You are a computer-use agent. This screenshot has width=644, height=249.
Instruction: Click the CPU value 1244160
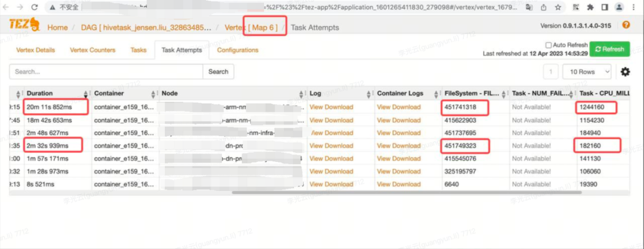pyautogui.click(x=592, y=107)
